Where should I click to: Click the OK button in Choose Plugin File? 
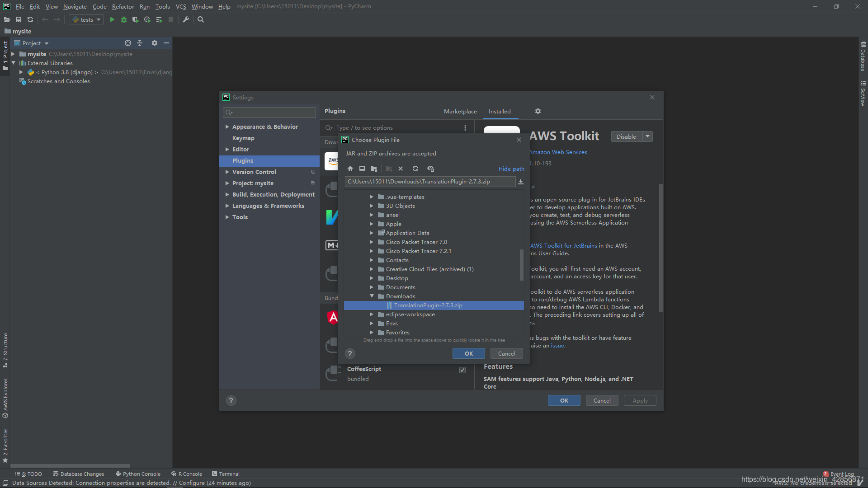click(468, 353)
